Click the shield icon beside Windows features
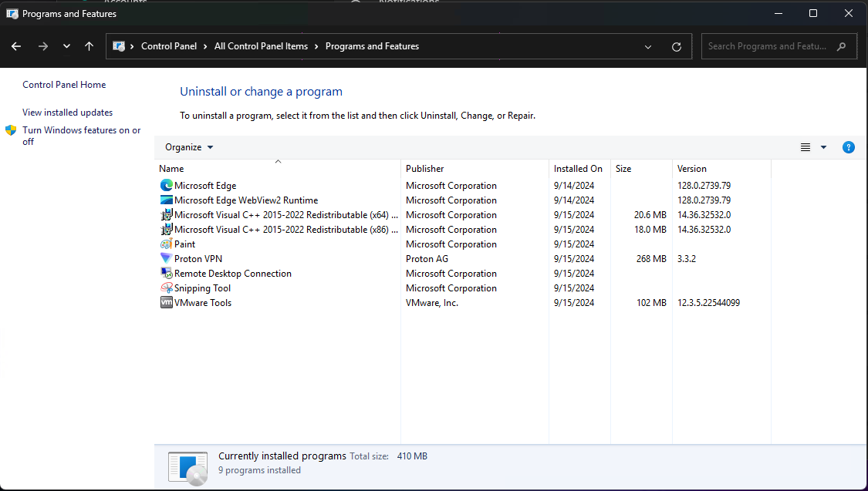 tap(11, 130)
